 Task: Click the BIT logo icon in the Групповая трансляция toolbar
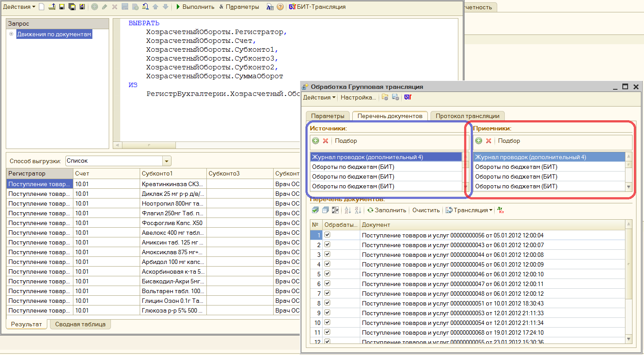408,97
